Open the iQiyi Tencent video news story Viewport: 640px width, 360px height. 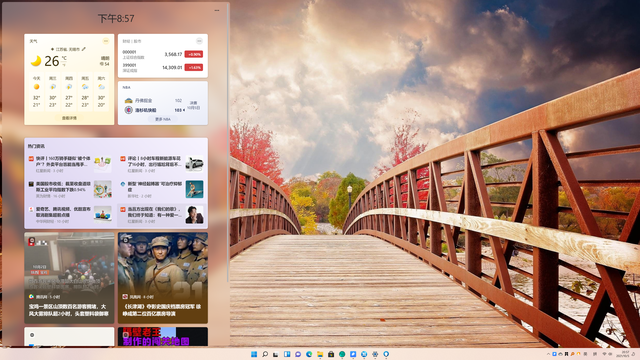click(69, 215)
